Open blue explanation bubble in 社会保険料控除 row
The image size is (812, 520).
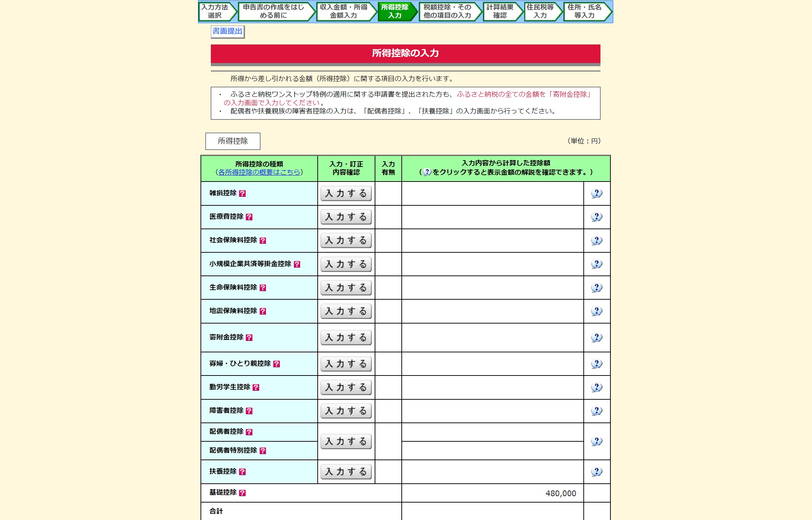pyautogui.click(x=597, y=240)
